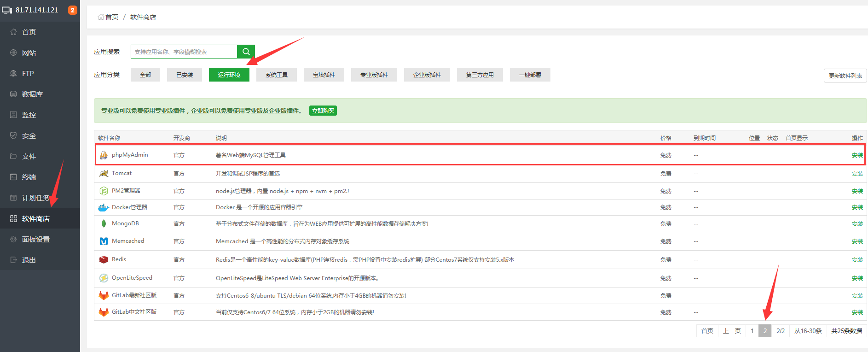Image resolution: width=868 pixels, height=352 pixels.
Task: Focus the 应用搜索 search input field
Action: pyautogui.click(x=184, y=52)
